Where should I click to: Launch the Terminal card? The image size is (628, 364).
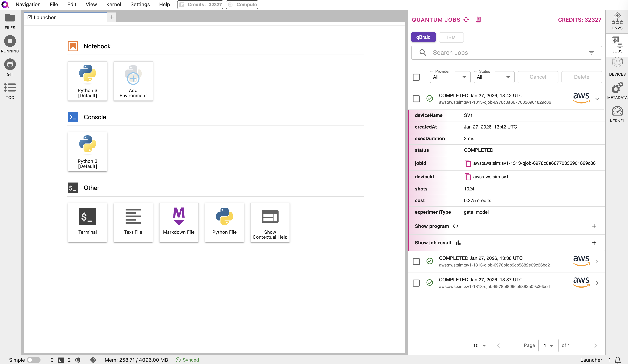coord(88,222)
